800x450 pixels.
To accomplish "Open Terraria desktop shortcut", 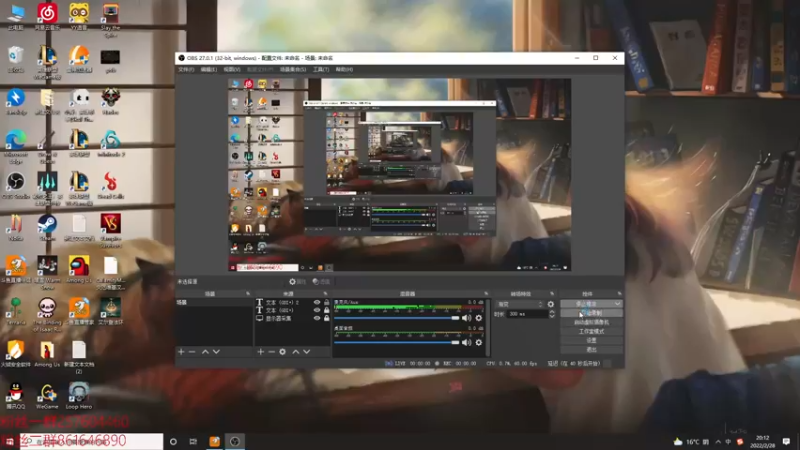I will [16, 312].
